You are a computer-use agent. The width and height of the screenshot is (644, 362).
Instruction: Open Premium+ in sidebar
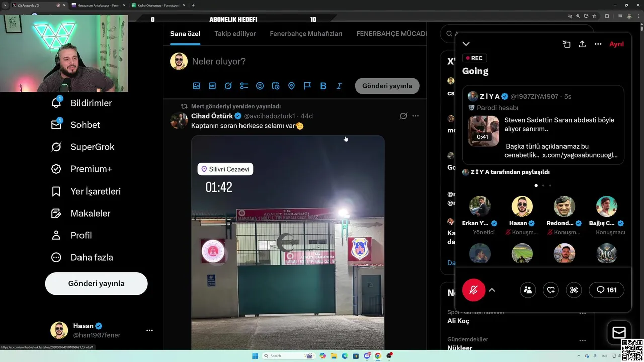tap(82, 169)
